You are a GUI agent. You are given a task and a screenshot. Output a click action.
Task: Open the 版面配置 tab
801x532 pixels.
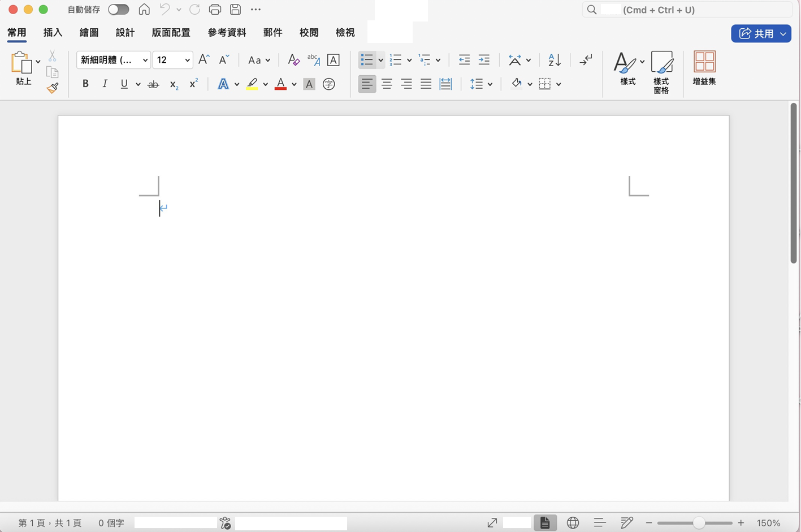pos(171,33)
